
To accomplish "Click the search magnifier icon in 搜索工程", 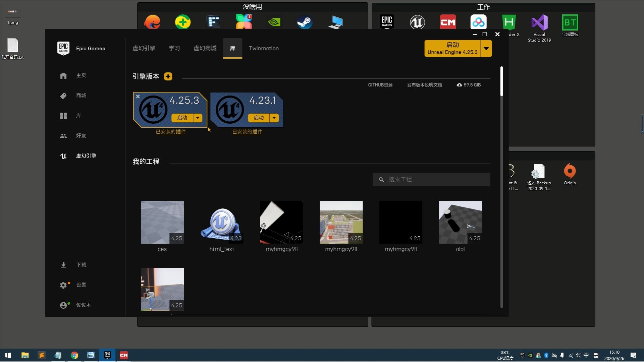I will (381, 180).
